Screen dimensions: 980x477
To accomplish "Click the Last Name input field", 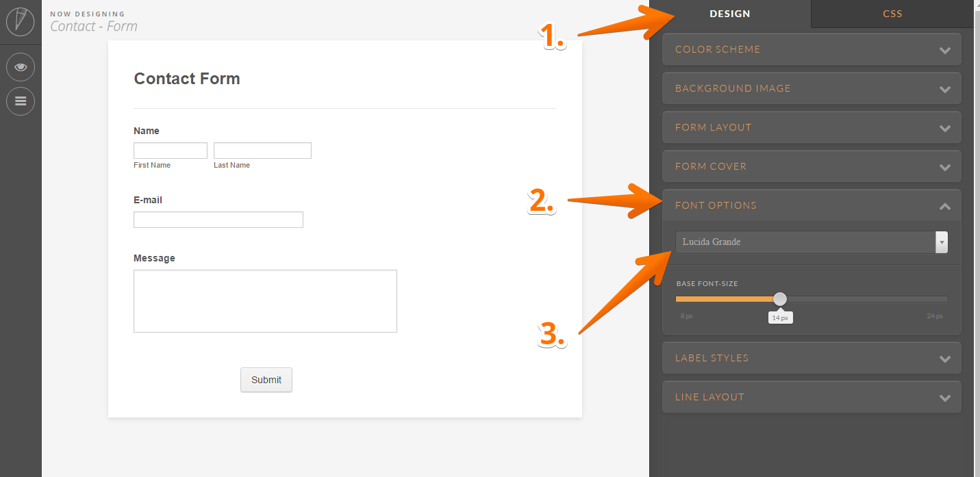I will 262,151.
